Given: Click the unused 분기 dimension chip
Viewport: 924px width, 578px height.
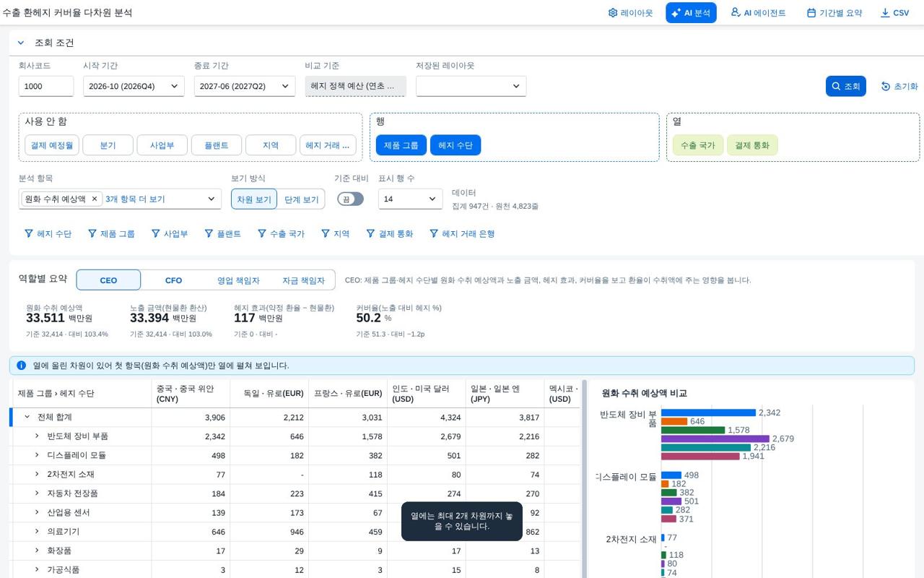Looking at the screenshot, I should (108, 145).
